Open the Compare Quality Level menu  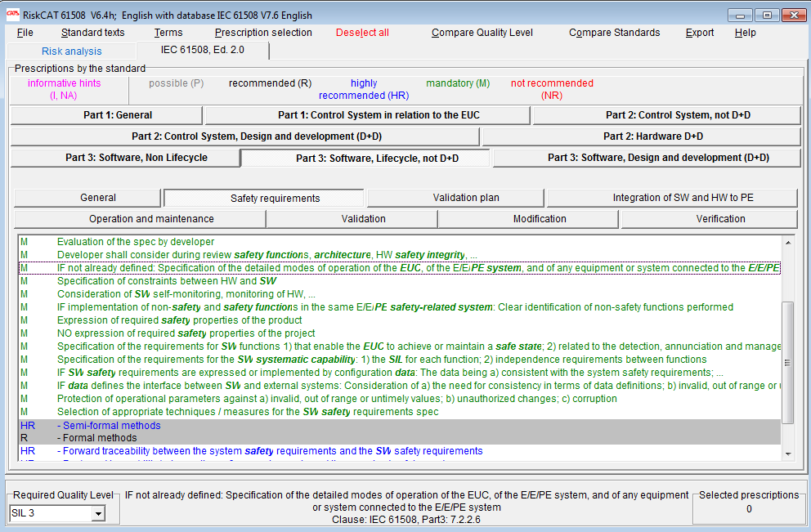point(482,33)
